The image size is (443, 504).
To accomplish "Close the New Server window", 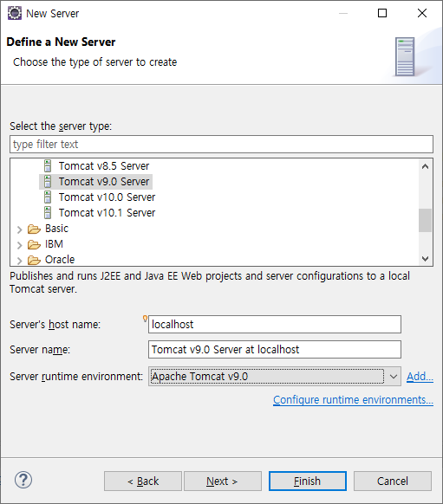I will pyautogui.click(x=422, y=13).
